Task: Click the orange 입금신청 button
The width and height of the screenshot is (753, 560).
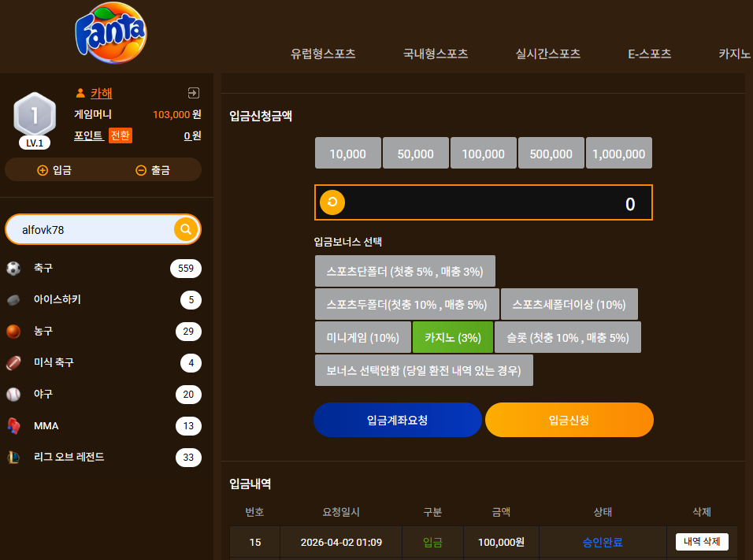Action: (569, 420)
